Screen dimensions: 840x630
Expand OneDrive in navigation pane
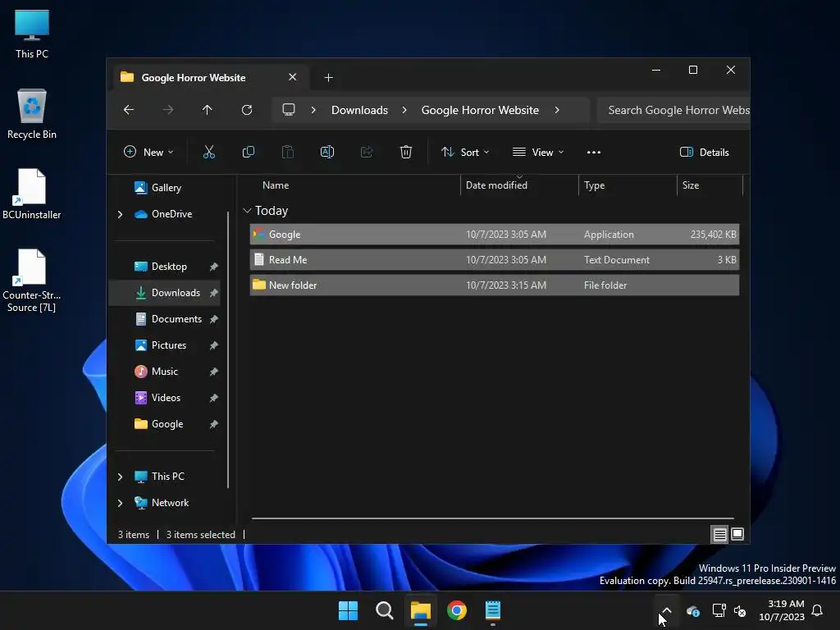120,214
